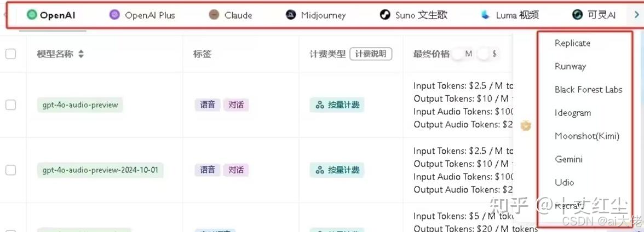
Task: Click the OpenAI Plus purple logo icon
Action: 114,15
